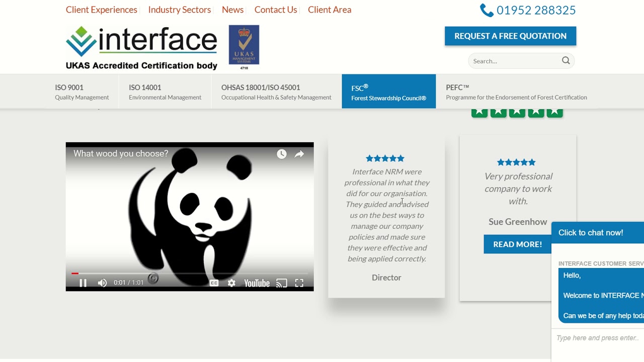Select FSC Forest Stewardship Council tab
Image resolution: width=644 pixels, height=362 pixels.
pos(389,92)
